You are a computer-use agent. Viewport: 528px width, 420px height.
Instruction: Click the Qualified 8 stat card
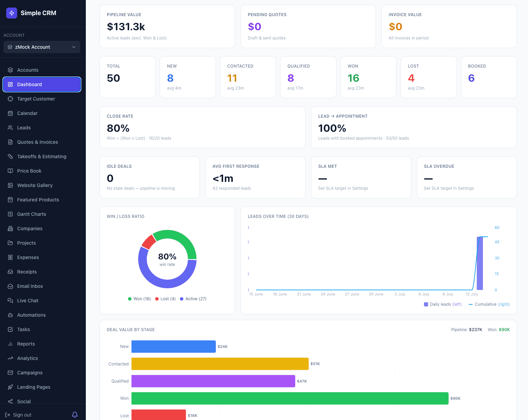[x=308, y=77]
